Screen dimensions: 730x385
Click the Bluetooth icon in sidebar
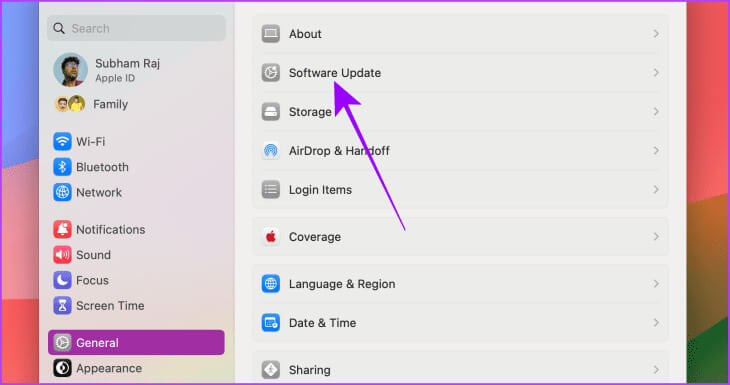coord(62,167)
